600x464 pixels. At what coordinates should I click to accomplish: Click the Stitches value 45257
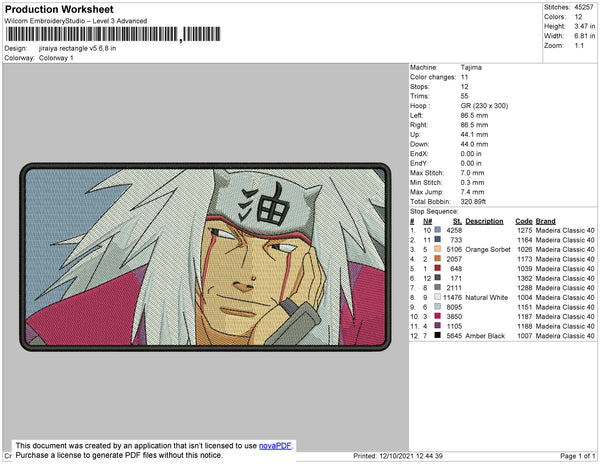coord(584,7)
